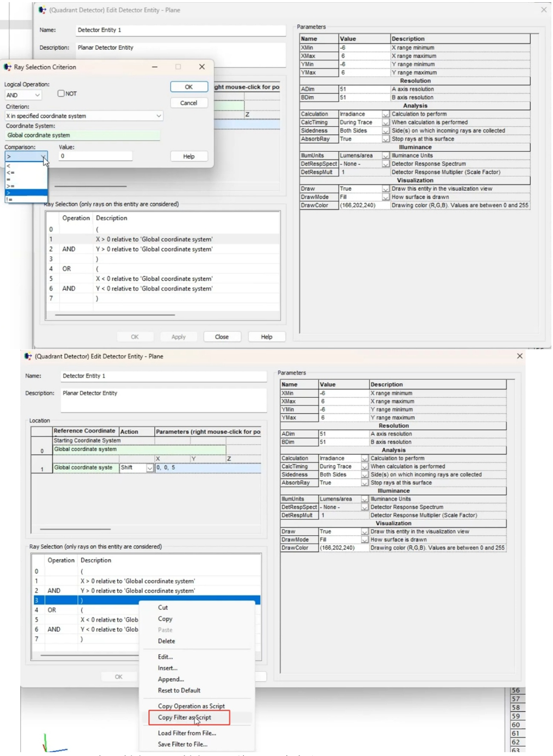The width and height of the screenshot is (553, 756).
Task: Click the app icon in Ray Selection Criterion title bar
Action: pyautogui.click(x=8, y=67)
